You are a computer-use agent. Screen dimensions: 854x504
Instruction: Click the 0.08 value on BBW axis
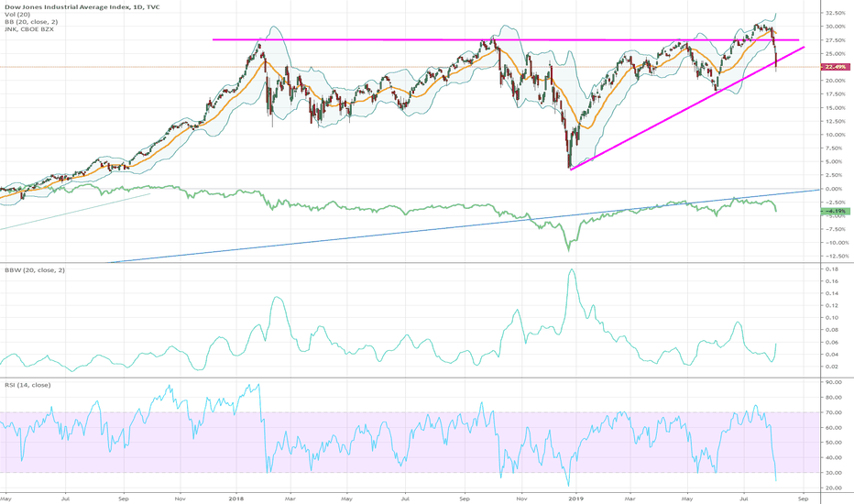pos(831,330)
